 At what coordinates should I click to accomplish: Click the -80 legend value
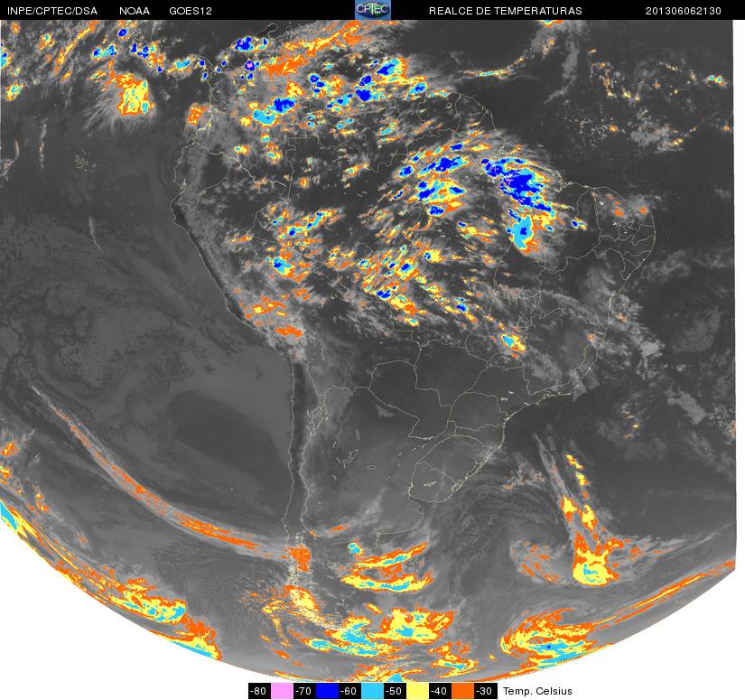tap(259, 691)
